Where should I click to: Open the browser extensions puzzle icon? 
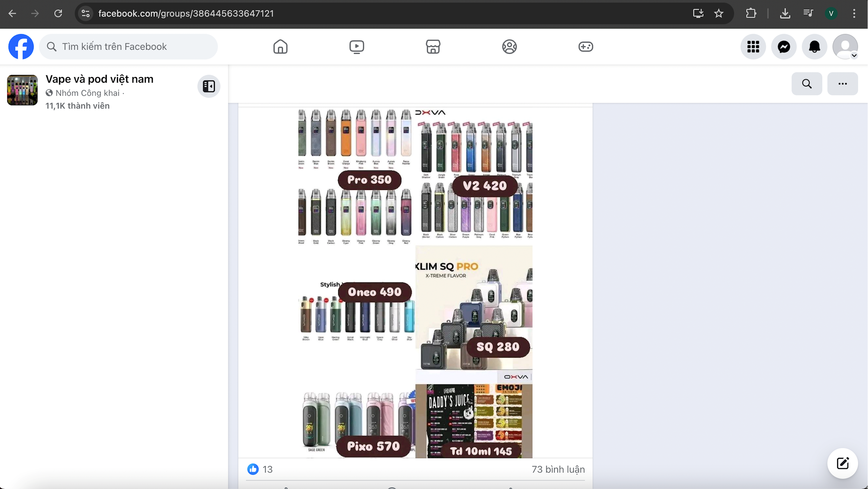pos(751,14)
